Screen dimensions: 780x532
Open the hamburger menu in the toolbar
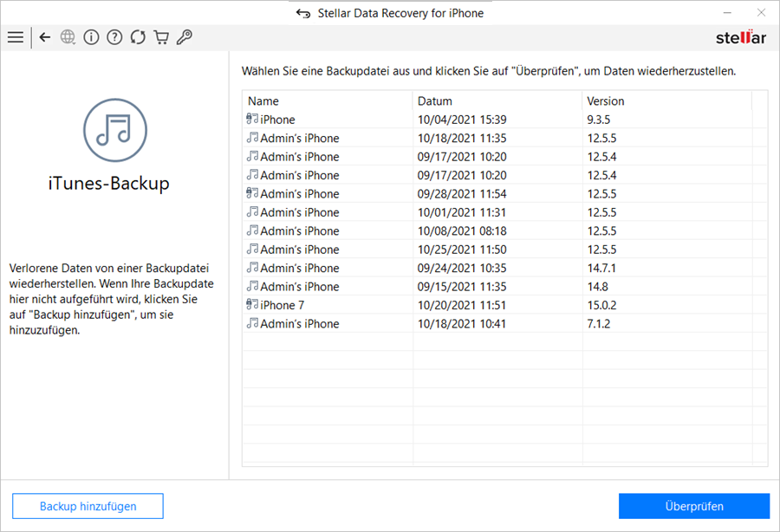(16, 37)
